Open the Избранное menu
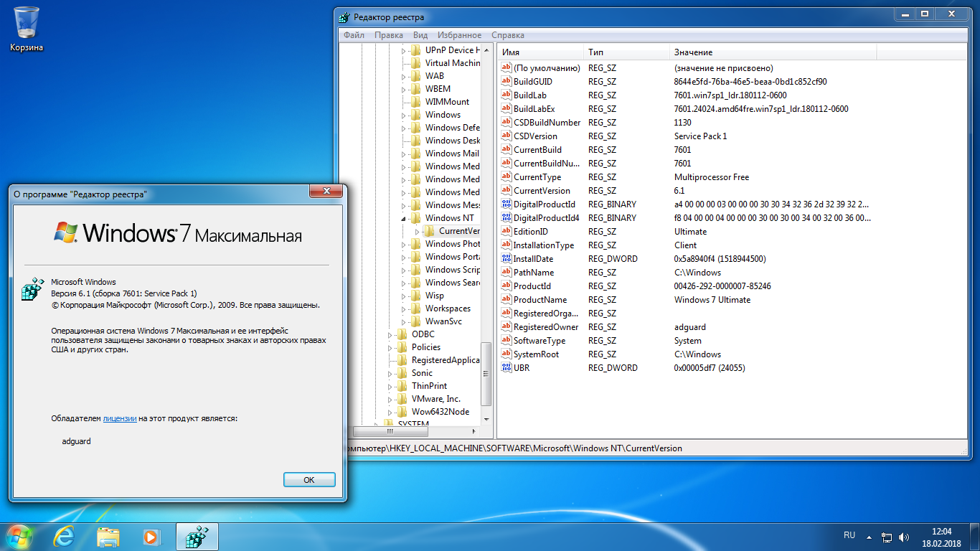 click(x=459, y=35)
